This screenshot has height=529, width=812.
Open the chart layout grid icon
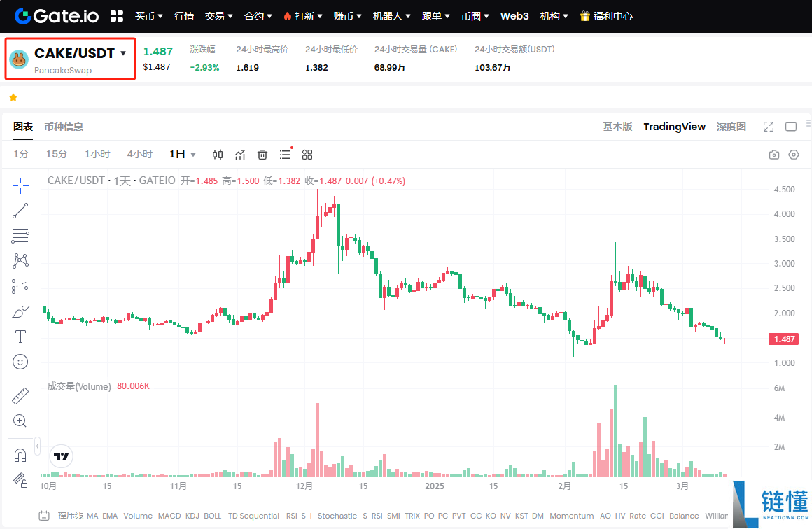(307, 154)
